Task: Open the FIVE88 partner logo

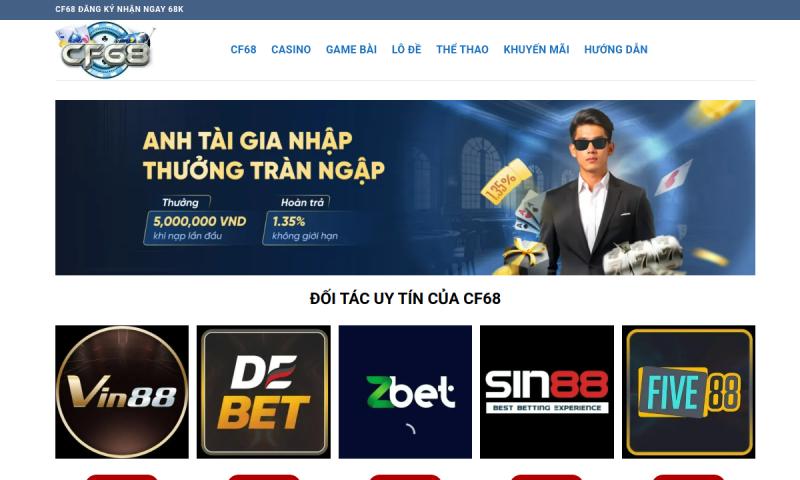Action: (688, 392)
